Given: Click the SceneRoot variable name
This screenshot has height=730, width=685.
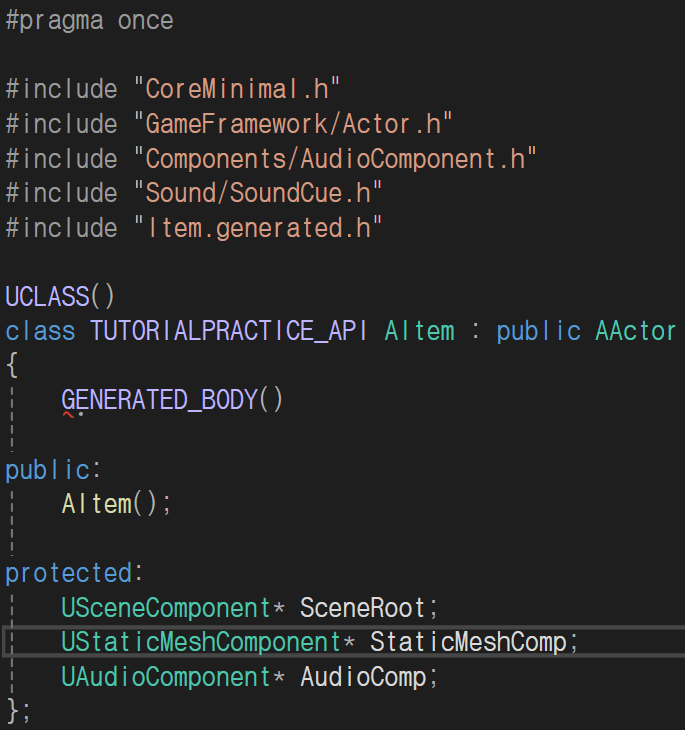Looking at the screenshot, I should (363, 608).
